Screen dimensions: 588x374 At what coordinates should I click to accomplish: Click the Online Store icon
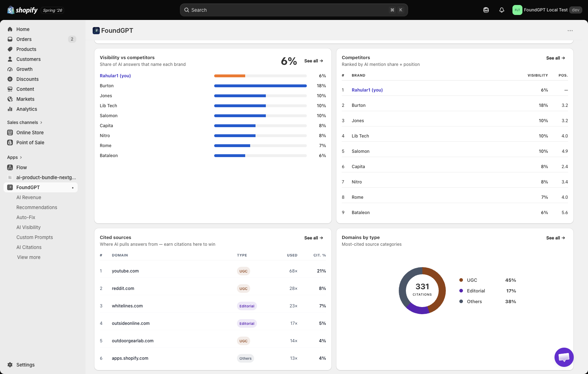coord(10,133)
